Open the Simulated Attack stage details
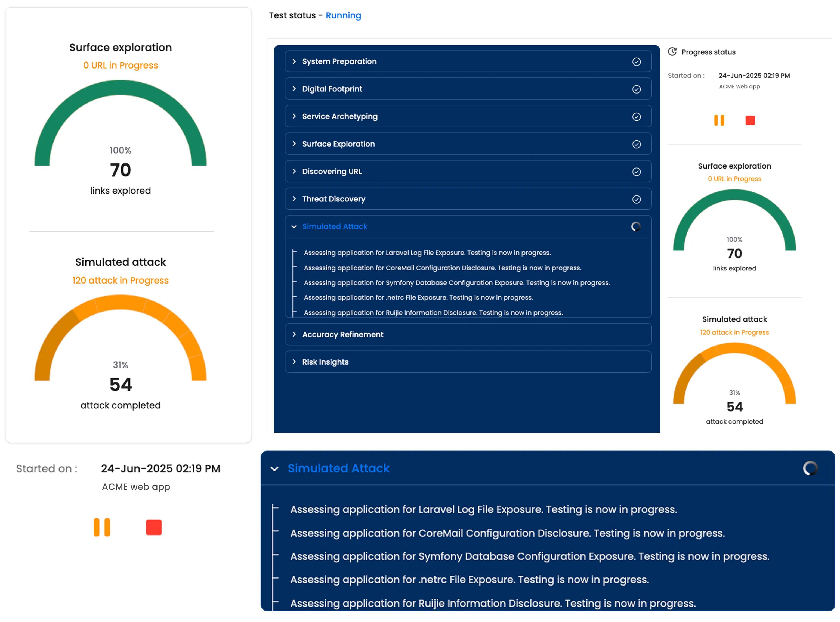This screenshot has height=622, width=840. point(335,226)
